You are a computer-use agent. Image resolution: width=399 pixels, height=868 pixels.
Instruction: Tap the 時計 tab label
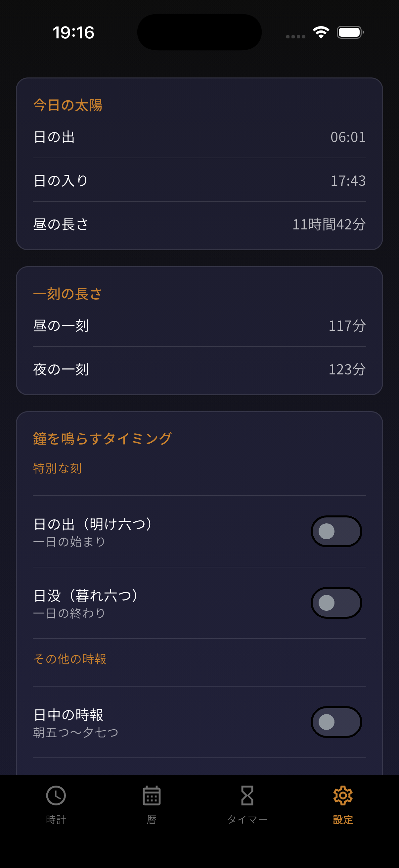[56, 819]
